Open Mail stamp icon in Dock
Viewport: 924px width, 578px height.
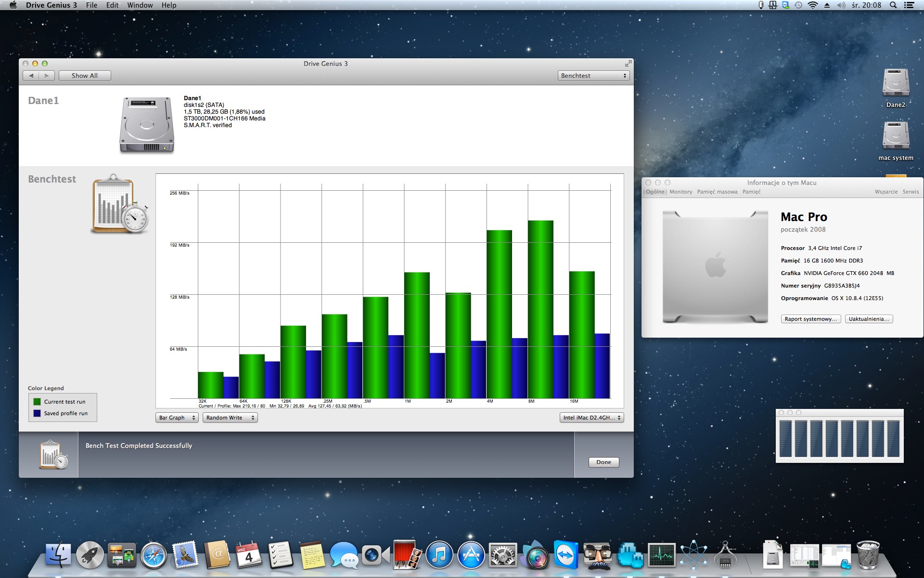coord(185,555)
